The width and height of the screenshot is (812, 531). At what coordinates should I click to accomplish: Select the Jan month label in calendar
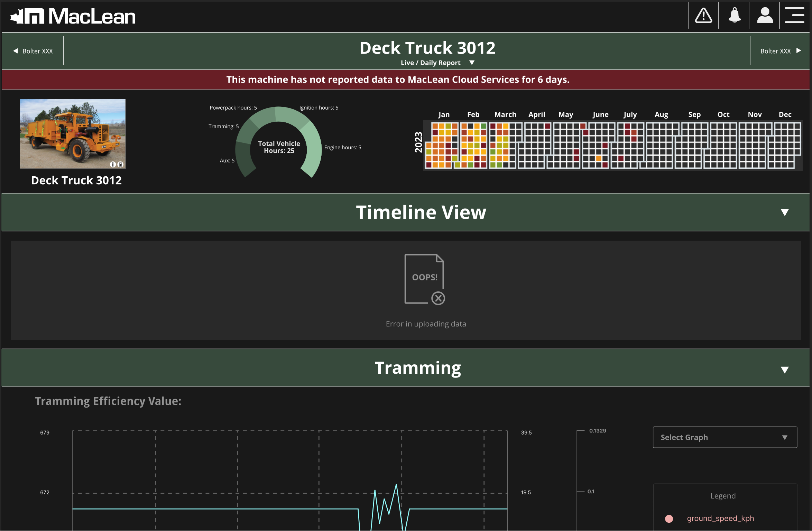point(444,114)
